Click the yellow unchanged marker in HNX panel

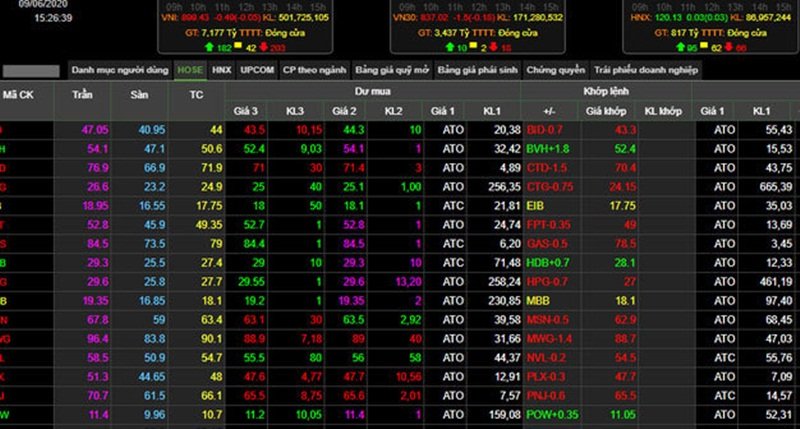pyautogui.click(x=705, y=46)
